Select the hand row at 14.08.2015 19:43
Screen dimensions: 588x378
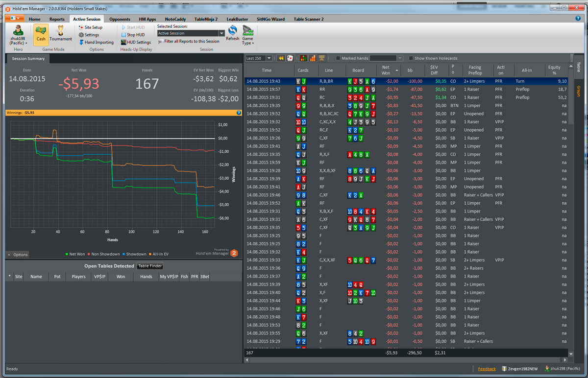406,81
